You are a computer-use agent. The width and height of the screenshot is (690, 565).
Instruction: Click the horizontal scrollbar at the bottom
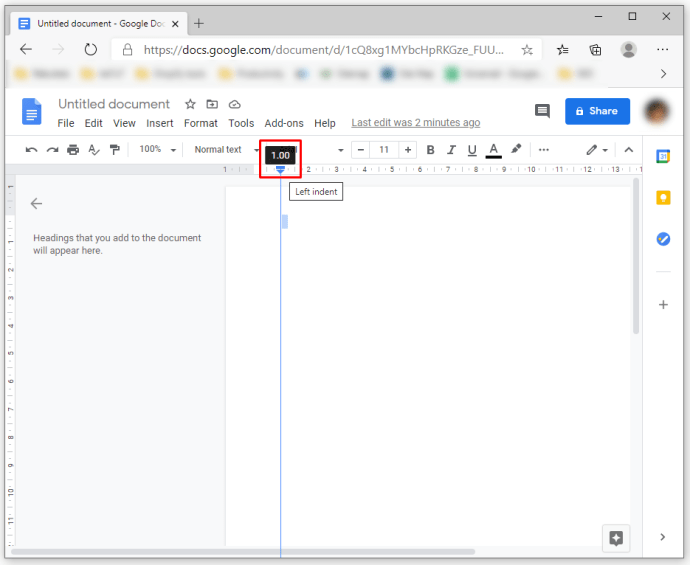click(x=243, y=552)
